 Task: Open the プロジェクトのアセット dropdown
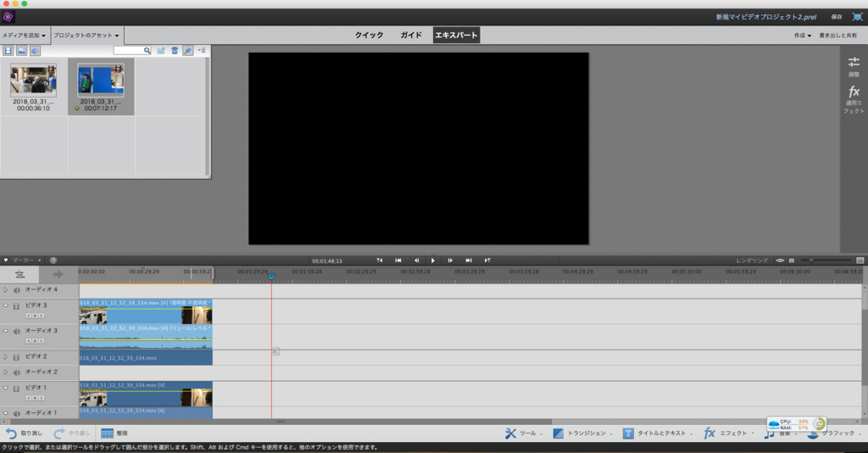click(x=87, y=36)
